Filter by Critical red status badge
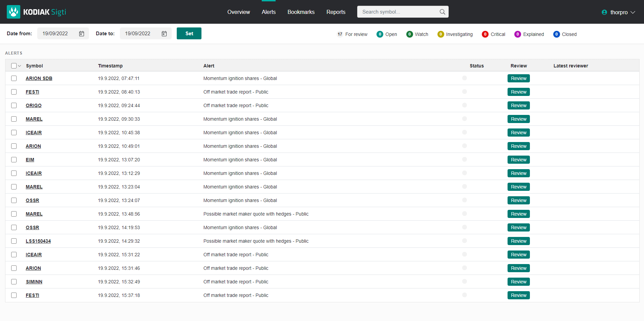 pyautogui.click(x=485, y=34)
